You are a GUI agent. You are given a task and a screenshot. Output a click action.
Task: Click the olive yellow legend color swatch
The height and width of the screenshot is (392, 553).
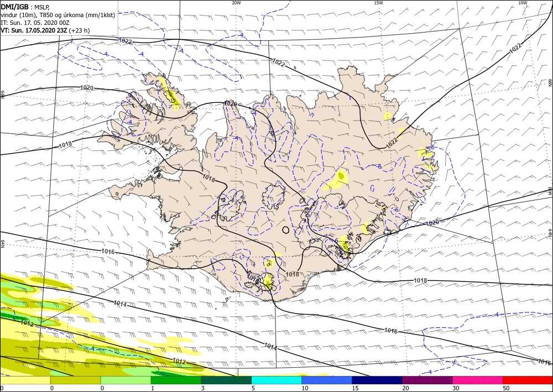tap(75, 380)
